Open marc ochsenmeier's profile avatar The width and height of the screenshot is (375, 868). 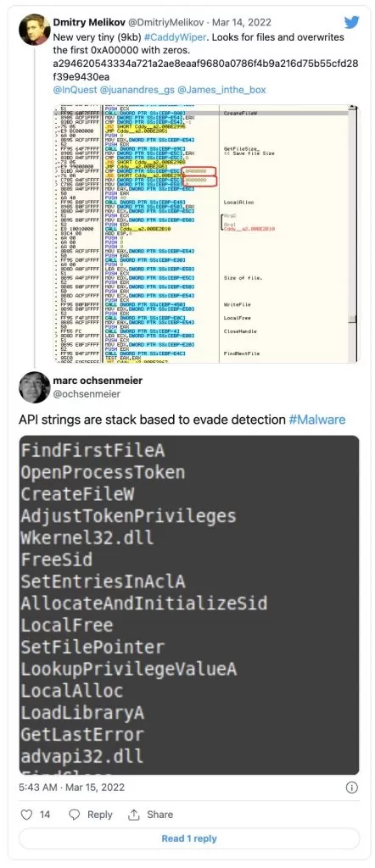click(x=34, y=387)
